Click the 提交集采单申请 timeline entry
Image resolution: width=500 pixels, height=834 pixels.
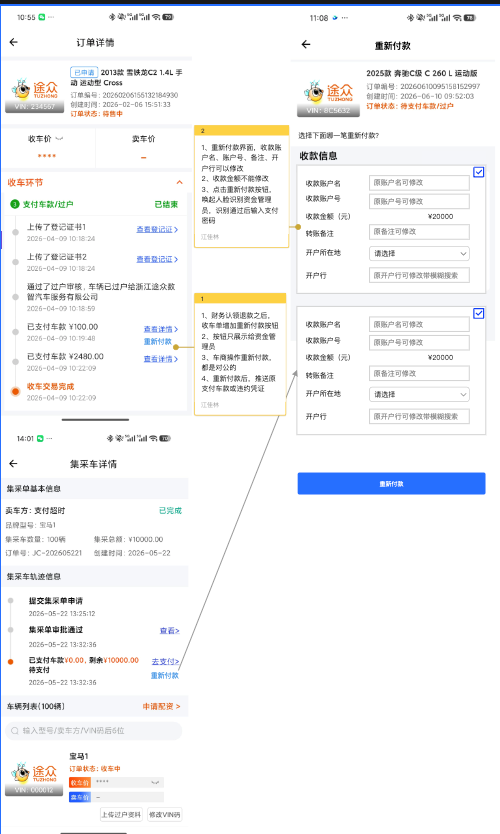click(56, 601)
